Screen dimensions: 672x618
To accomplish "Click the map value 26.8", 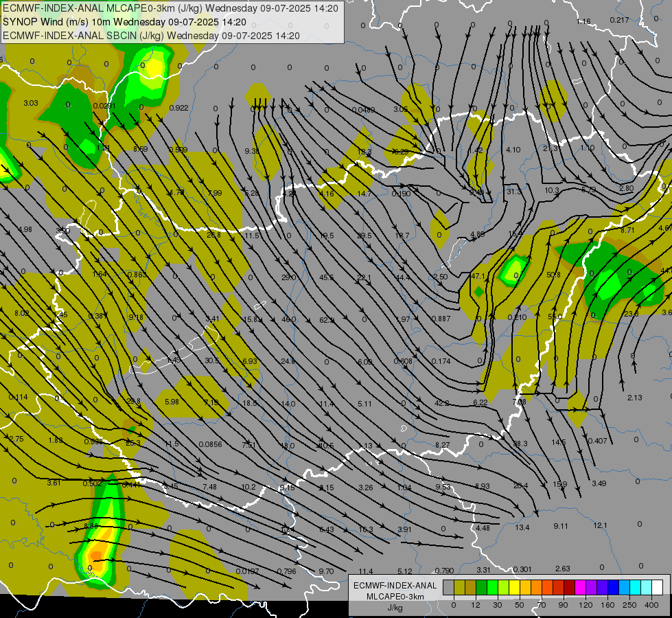I will [213, 235].
